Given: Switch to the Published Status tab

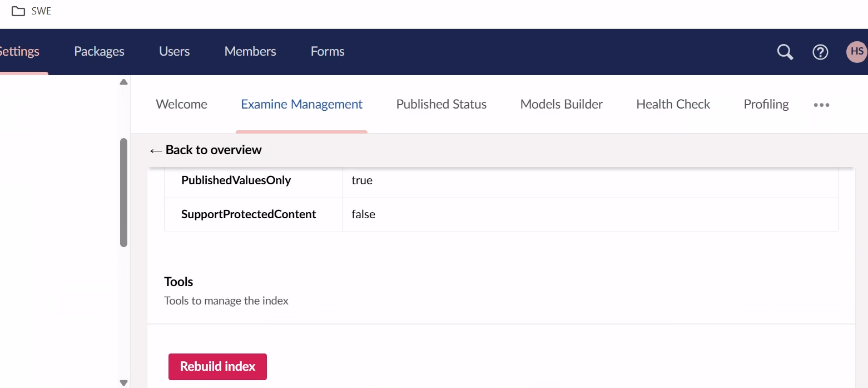Looking at the screenshot, I should tap(442, 104).
